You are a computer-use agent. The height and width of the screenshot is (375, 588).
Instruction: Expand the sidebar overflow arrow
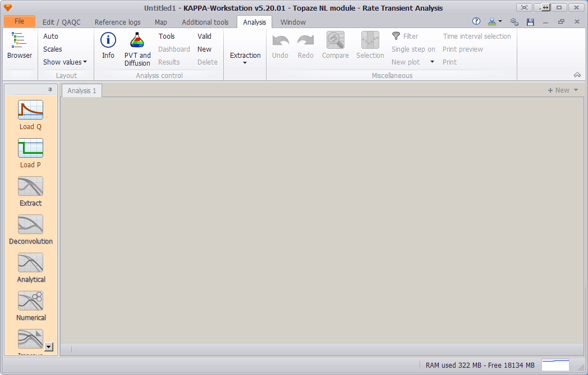pyautogui.click(x=49, y=347)
